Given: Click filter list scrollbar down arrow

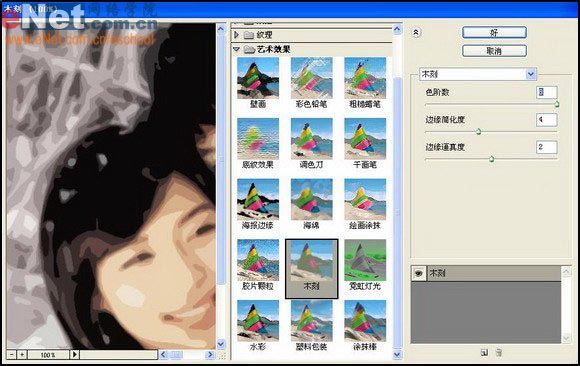Looking at the screenshot, I should click(397, 355).
